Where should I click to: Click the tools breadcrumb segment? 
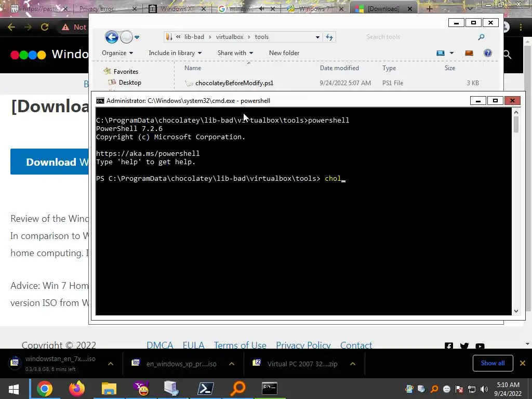click(262, 37)
